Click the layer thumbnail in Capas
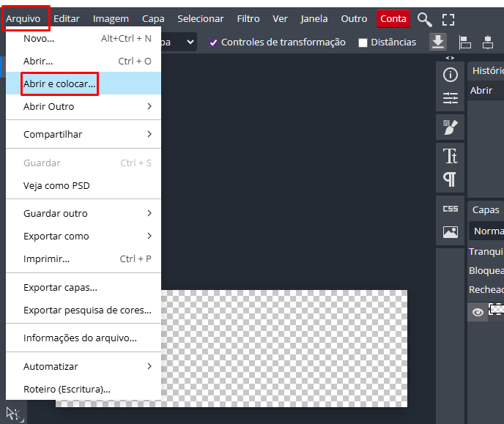504x424 pixels. coord(496,309)
